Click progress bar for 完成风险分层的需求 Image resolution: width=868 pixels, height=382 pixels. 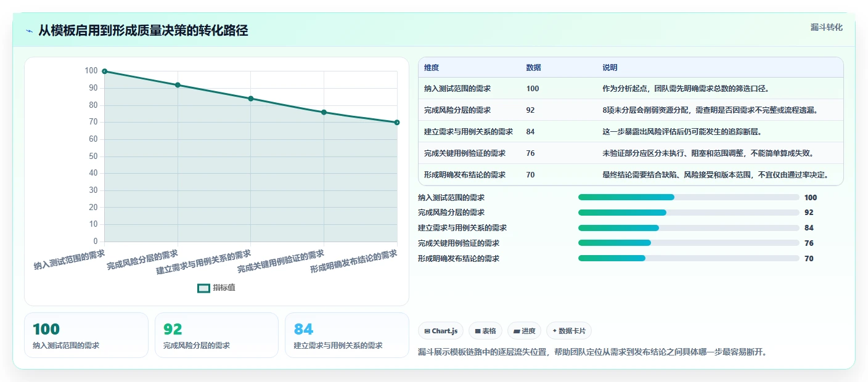coord(689,213)
